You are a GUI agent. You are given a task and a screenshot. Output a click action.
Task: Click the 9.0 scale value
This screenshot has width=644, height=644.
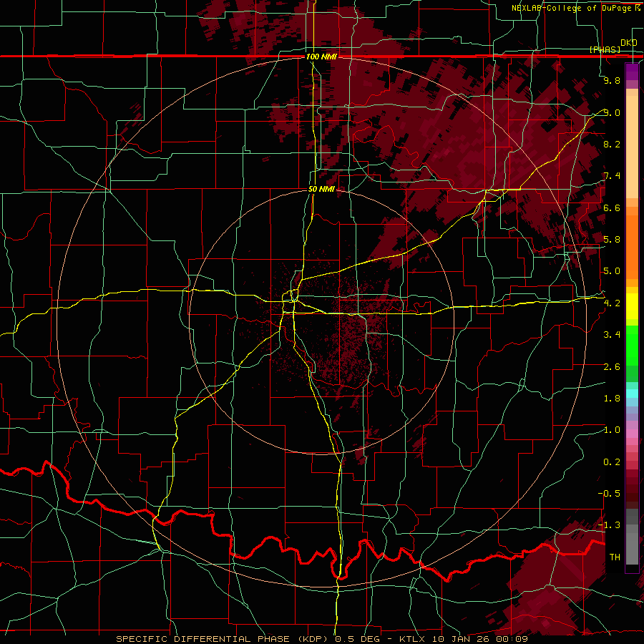[612, 112]
